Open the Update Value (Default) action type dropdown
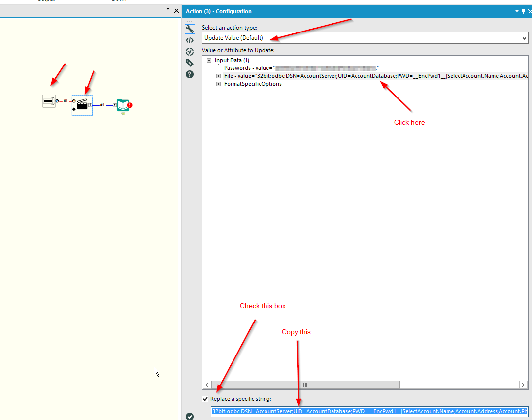 524,38
